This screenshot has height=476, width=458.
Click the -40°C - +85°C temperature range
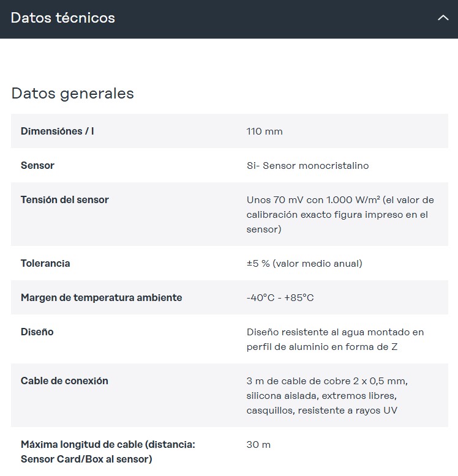coord(280,298)
